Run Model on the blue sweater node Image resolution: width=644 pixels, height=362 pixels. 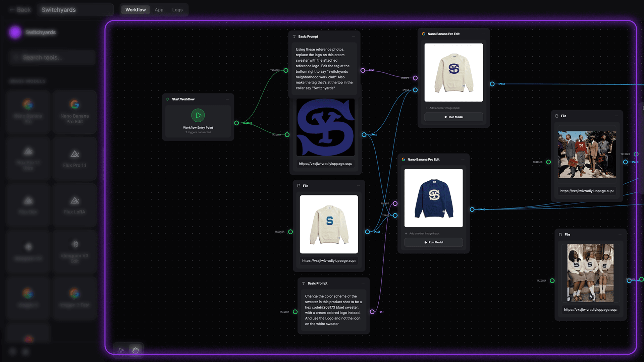[433, 242]
